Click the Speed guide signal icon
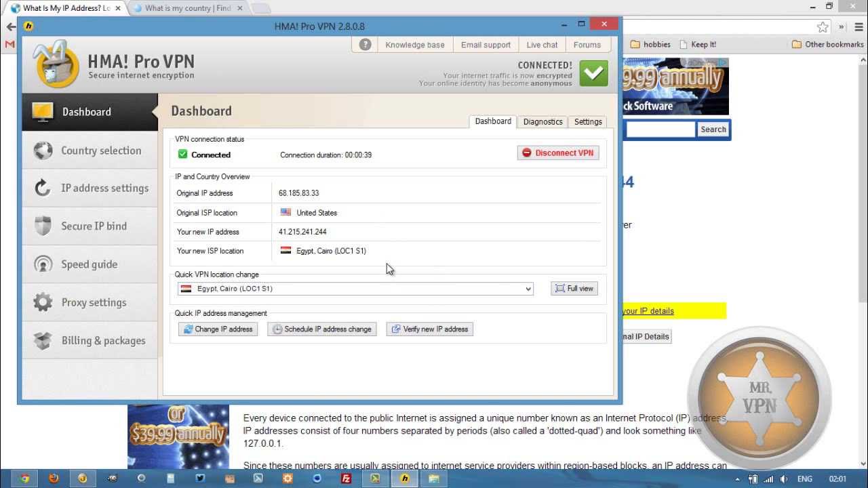The height and width of the screenshot is (488, 868). [43, 264]
